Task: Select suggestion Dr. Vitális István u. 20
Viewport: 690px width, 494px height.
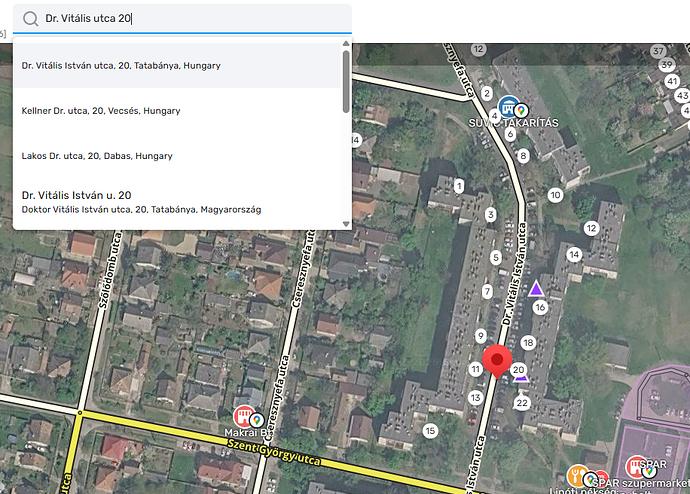Action: click(x=177, y=202)
